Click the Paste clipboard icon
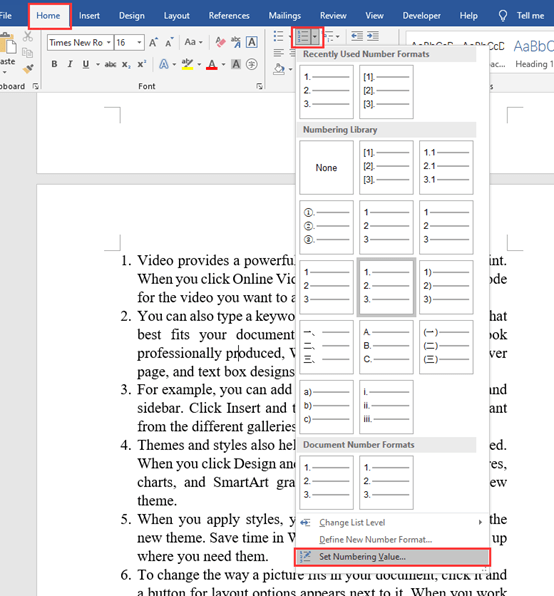554x596 pixels. [x=8, y=44]
